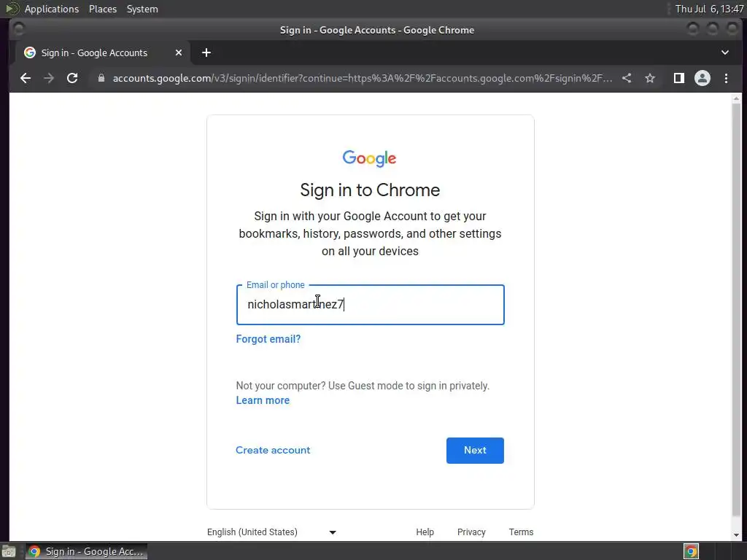The height and width of the screenshot is (560, 747).
Task: Go back to the previous page
Action: tap(26, 78)
